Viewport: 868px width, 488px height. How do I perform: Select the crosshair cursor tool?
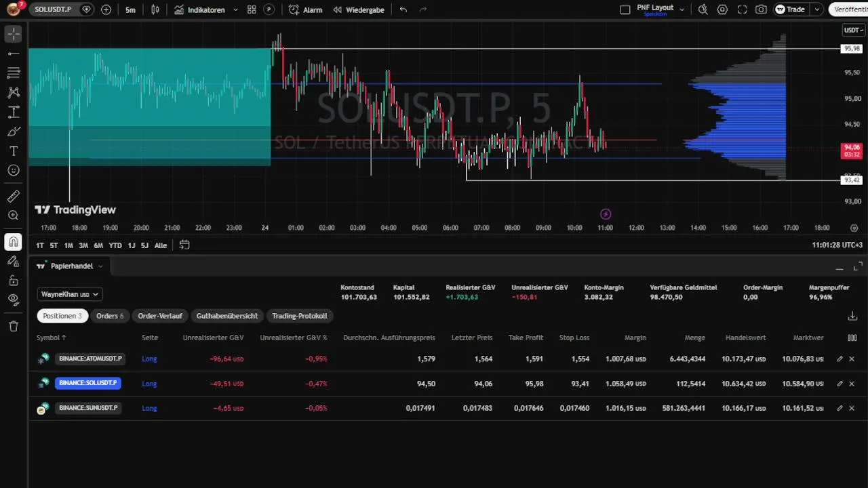point(14,34)
